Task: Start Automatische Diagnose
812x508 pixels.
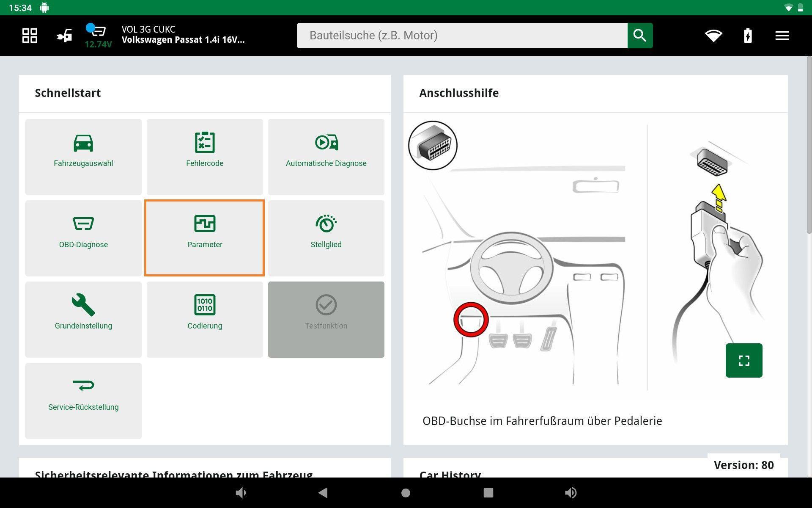Action: pos(326,157)
